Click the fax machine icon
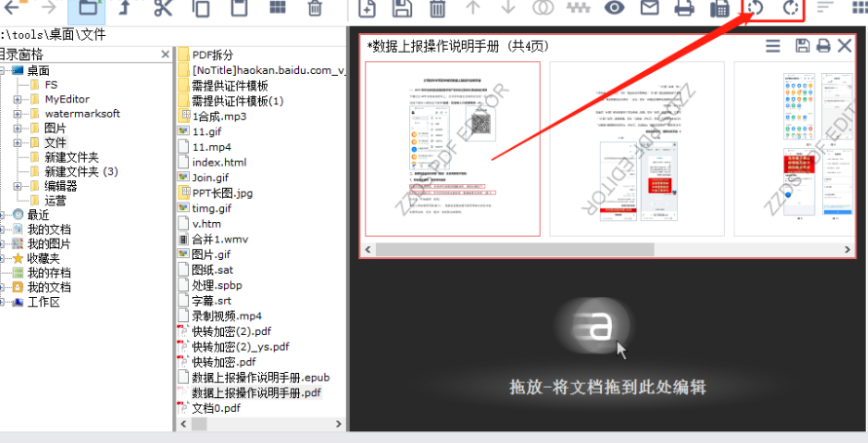 (720, 8)
